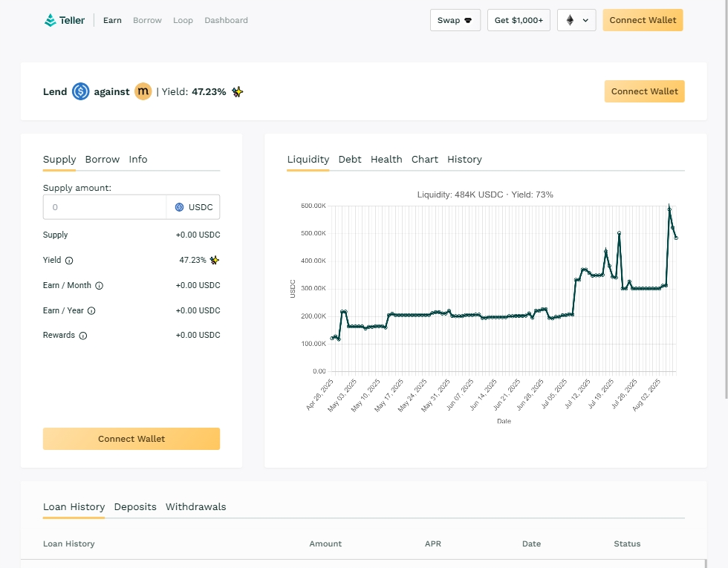728x568 pixels.
Task: Switch to the Info tab
Action: 138,159
